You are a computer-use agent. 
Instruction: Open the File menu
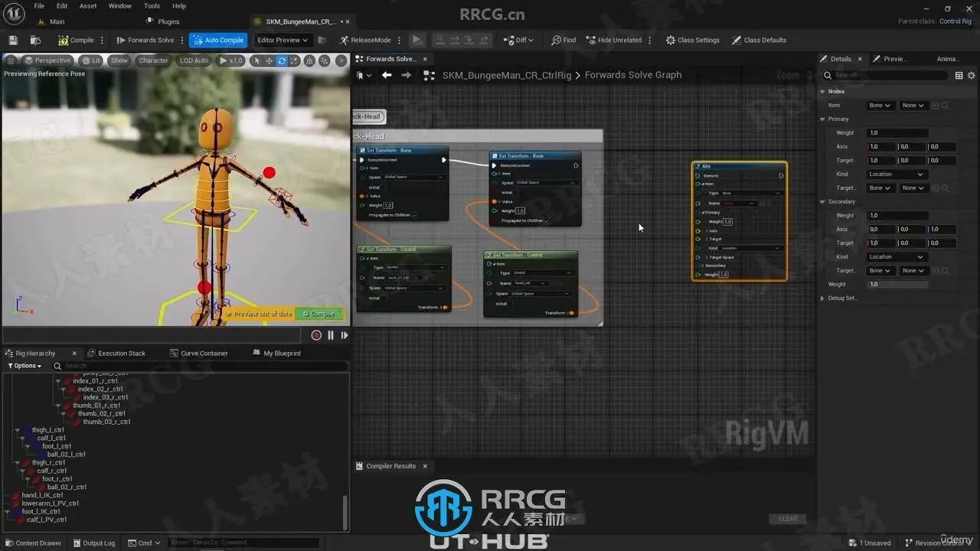pyautogui.click(x=39, y=6)
